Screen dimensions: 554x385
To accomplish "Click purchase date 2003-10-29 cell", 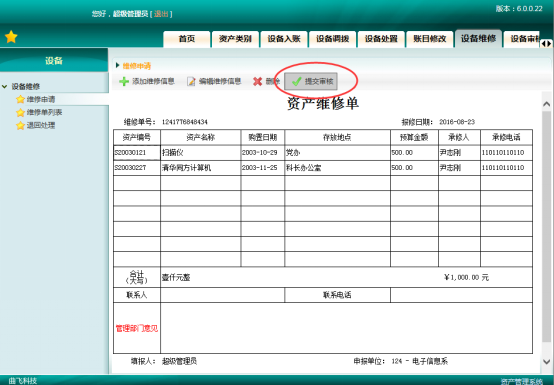I will [x=263, y=153].
